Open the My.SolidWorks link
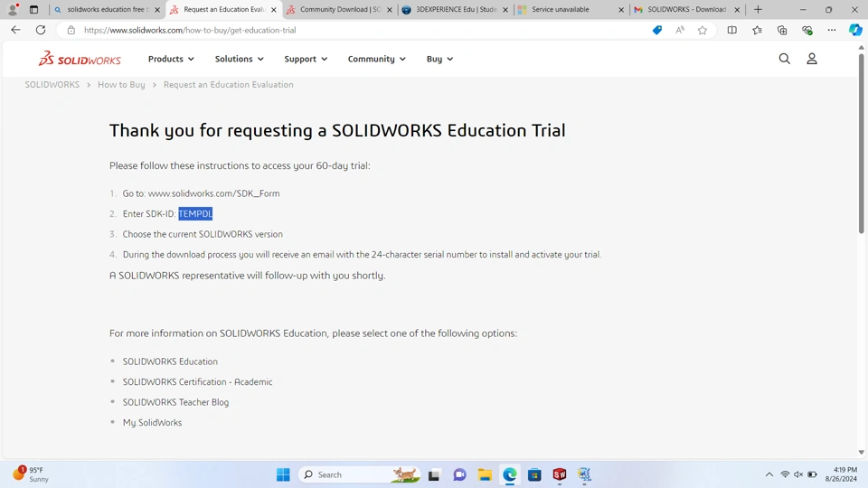This screenshot has width=868, height=488. coord(152,423)
